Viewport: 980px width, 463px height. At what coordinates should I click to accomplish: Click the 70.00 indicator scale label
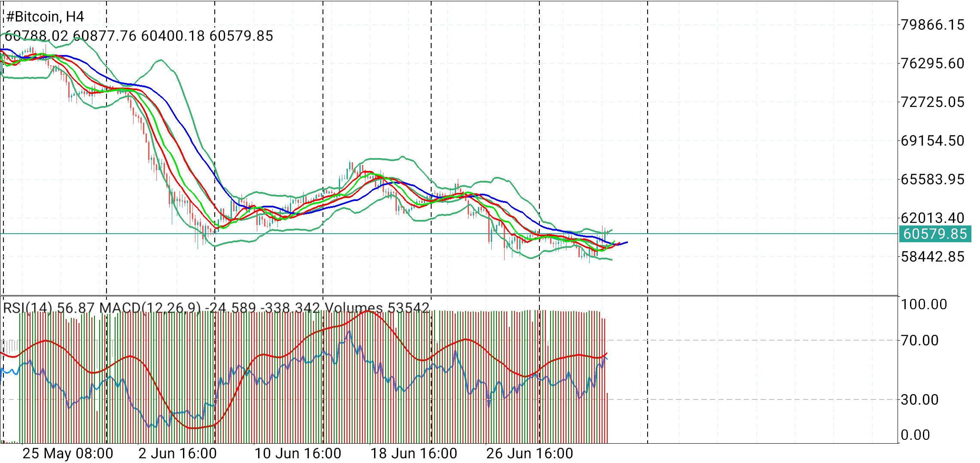pyautogui.click(x=919, y=340)
